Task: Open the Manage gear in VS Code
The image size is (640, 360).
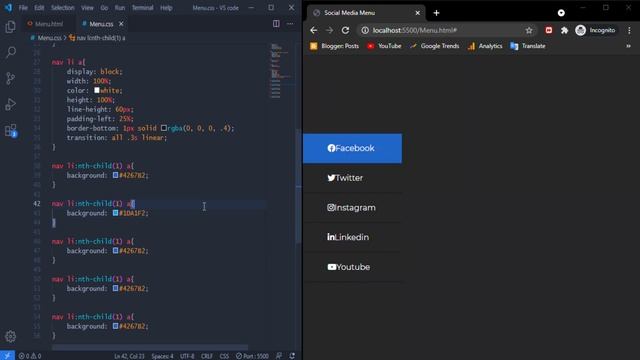Action: (x=11, y=336)
